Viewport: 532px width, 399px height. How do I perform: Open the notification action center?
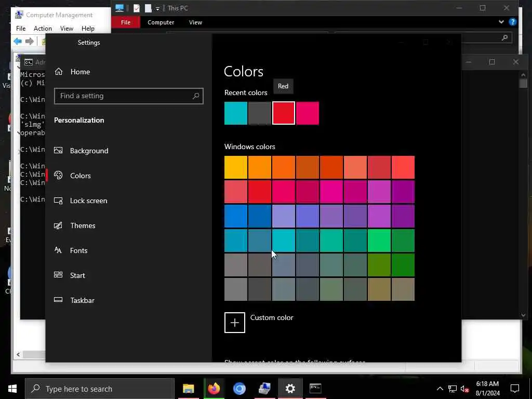coord(515,389)
